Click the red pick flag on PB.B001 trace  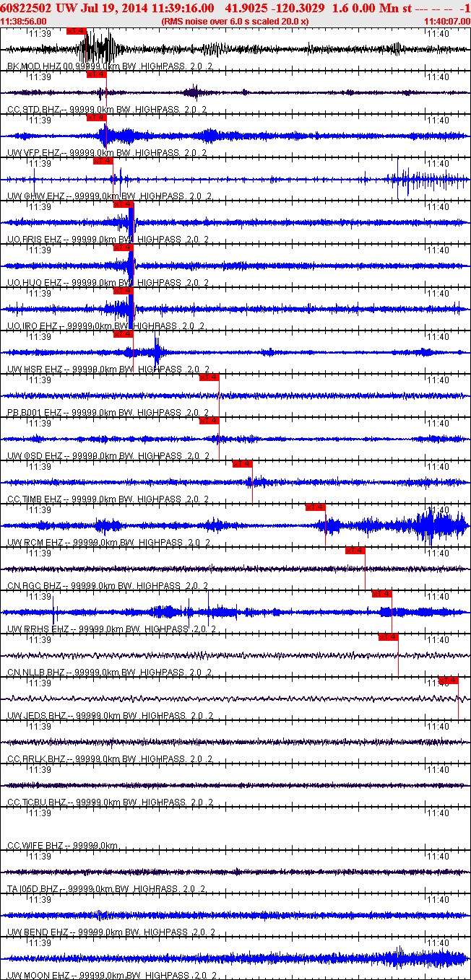coord(209,377)
